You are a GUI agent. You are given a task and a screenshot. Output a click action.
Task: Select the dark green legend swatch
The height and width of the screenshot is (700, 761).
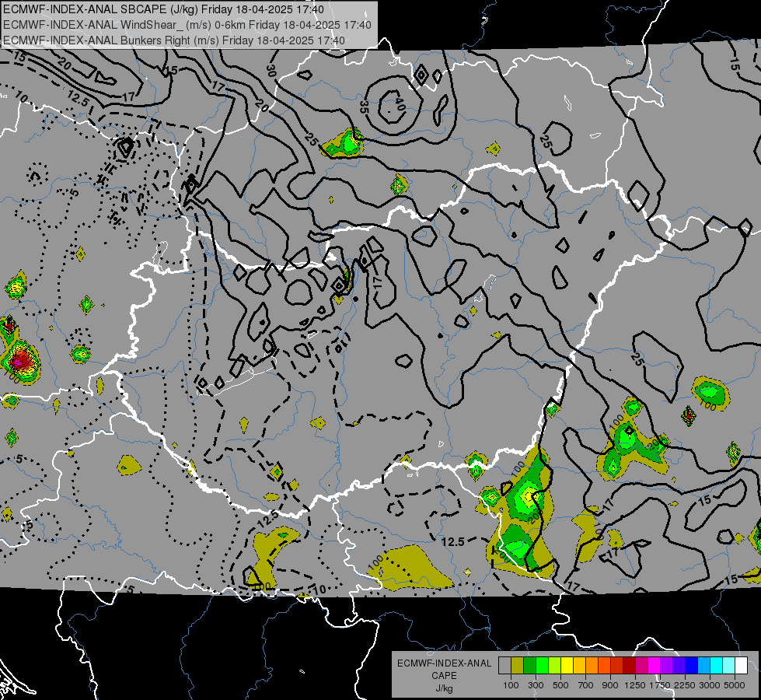(529, 665)
